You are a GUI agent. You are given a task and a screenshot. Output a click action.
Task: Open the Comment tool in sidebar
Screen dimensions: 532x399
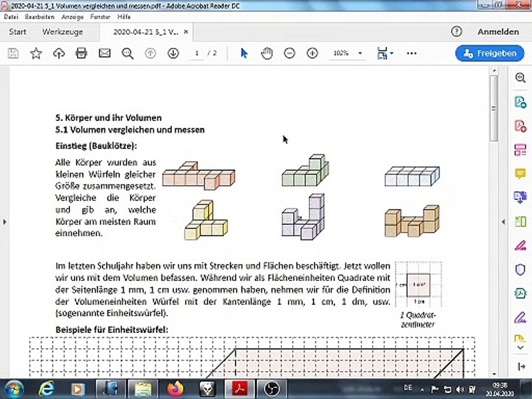[x=520, y=173]
